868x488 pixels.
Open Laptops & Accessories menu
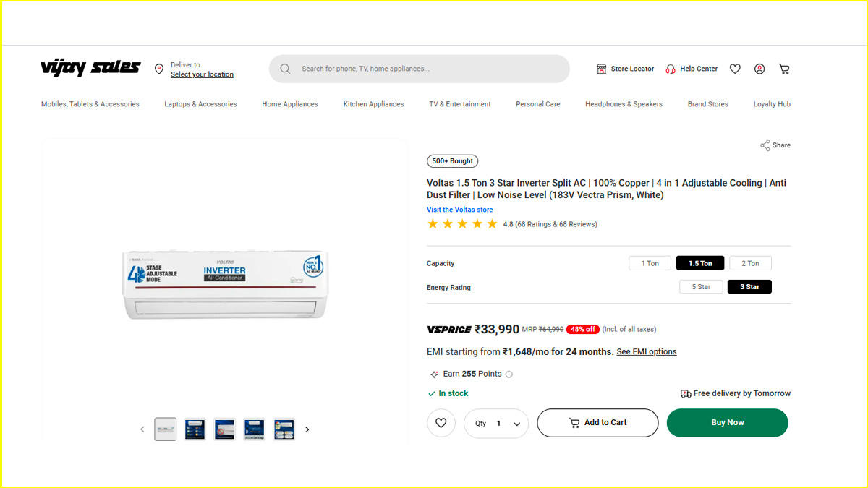coord(200,104)
